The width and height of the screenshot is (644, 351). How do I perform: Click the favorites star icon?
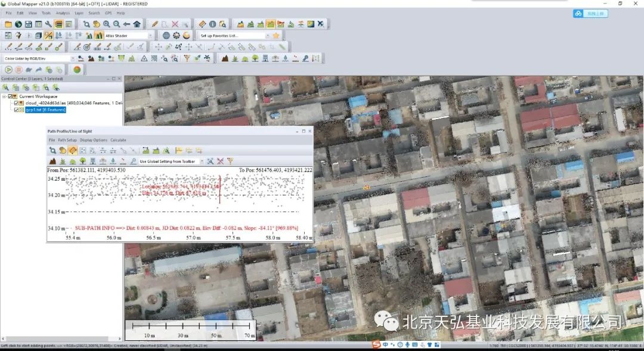[x=276, y=36]
